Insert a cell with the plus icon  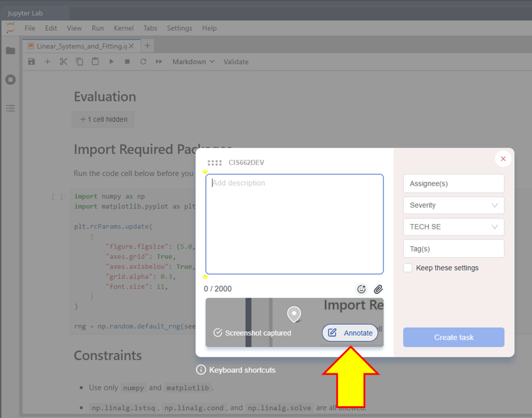pyautogui.click(x=48, y=62)
